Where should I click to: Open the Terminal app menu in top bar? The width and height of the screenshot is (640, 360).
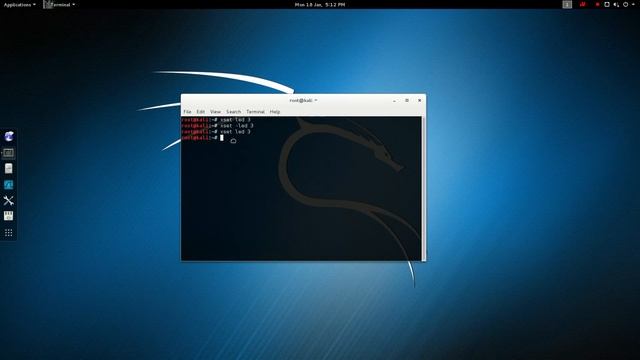click(x=59, y=4)
